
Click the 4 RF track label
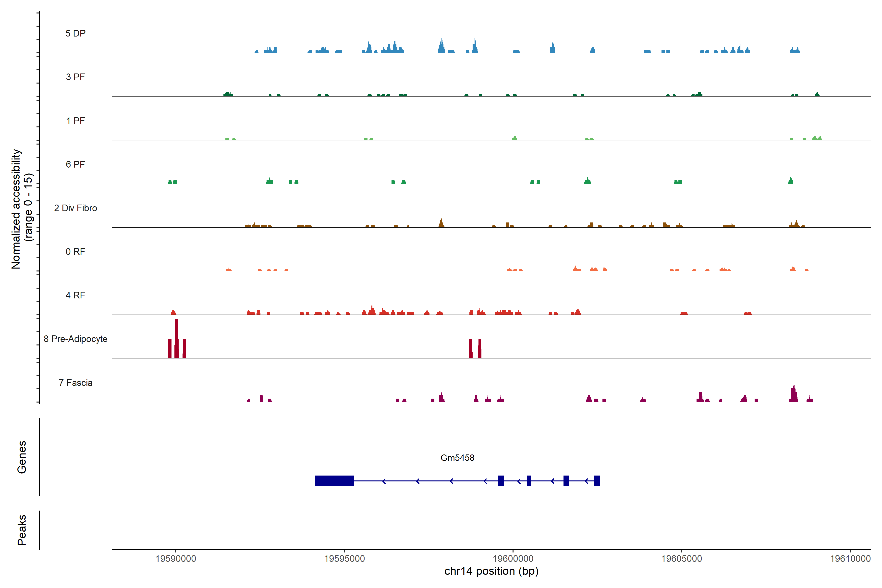coord(75,295)
